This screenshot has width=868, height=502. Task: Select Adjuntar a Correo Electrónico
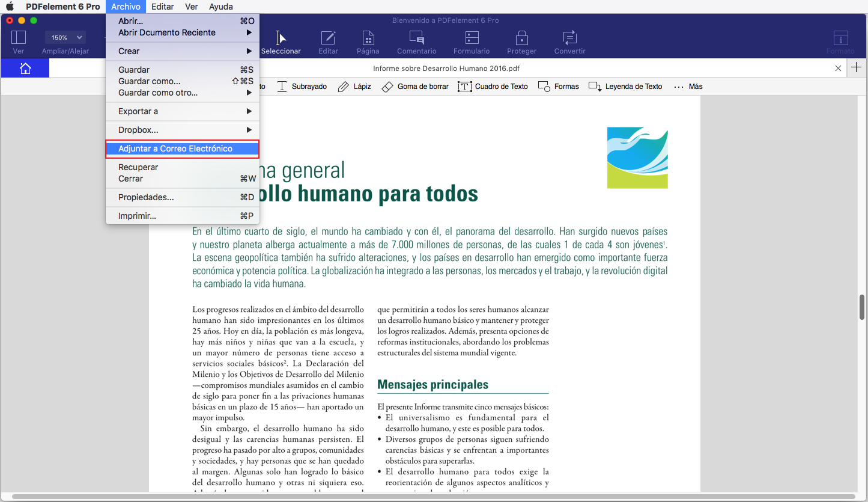point(183,148)
